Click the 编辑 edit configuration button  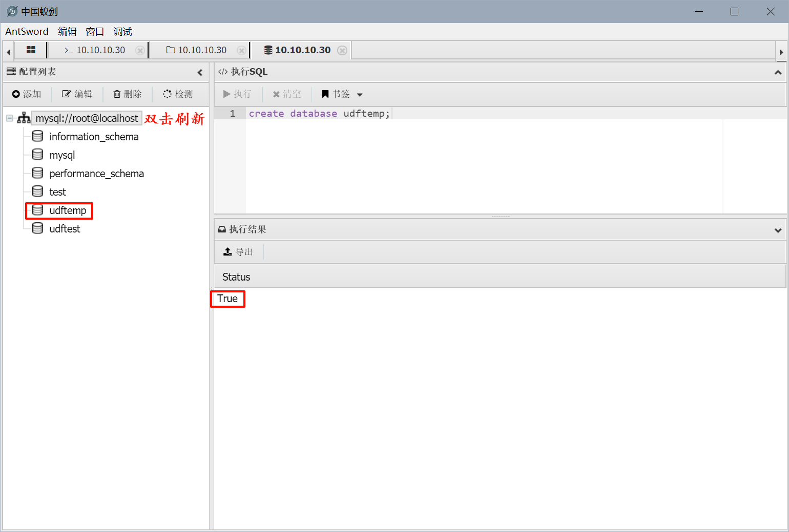[x=77, y=94]
